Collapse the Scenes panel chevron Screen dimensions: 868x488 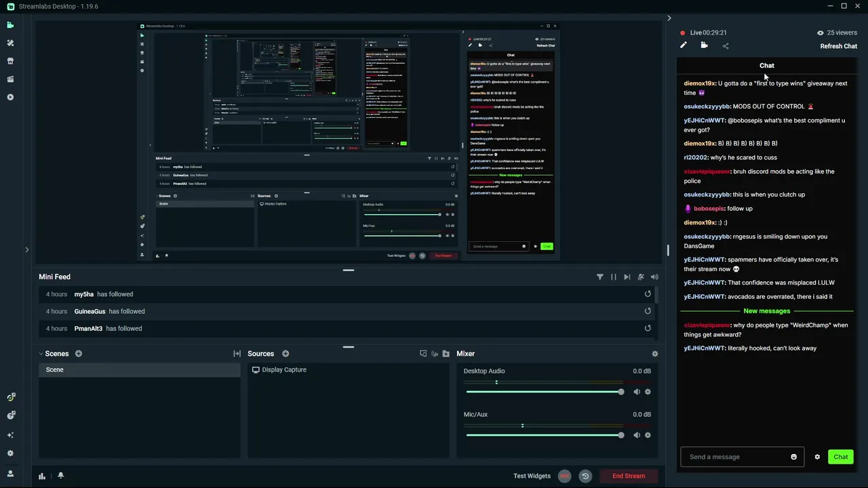pyautogui.click(x=41, y=354)
